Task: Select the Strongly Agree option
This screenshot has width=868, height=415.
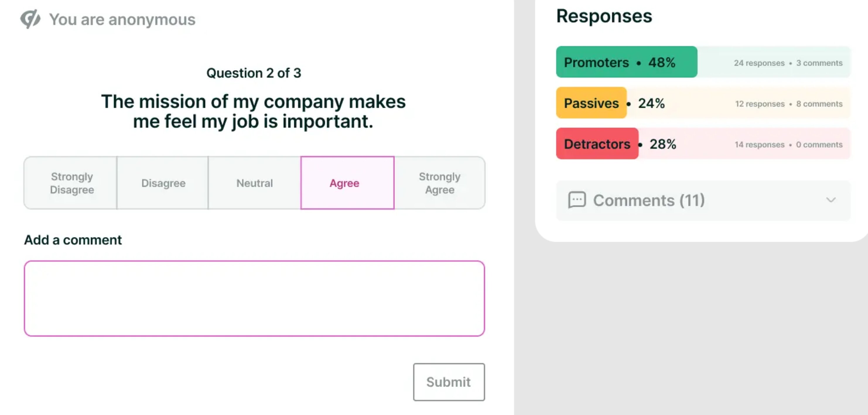Action: click(439, 183)
